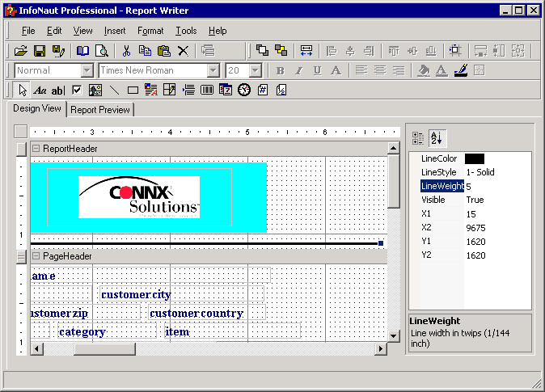
Task: Toggle Italic formatting
Action: pos(298,71)
